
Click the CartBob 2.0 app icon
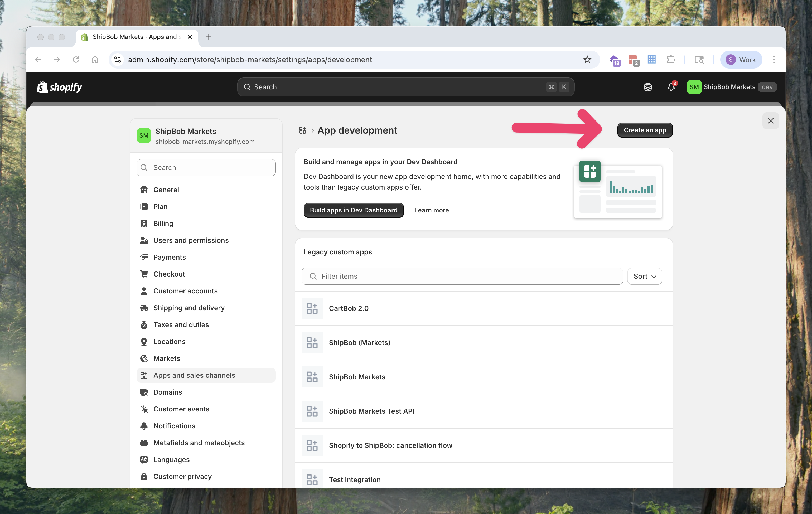pos(312,308)
